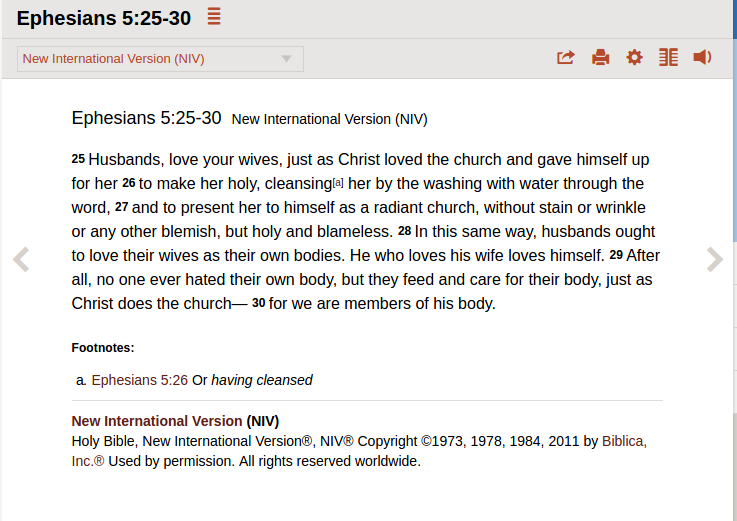Screen dimensions: 737x521
Task: Open footnote [a] marker after cleansing
Action: pos(338,182)
